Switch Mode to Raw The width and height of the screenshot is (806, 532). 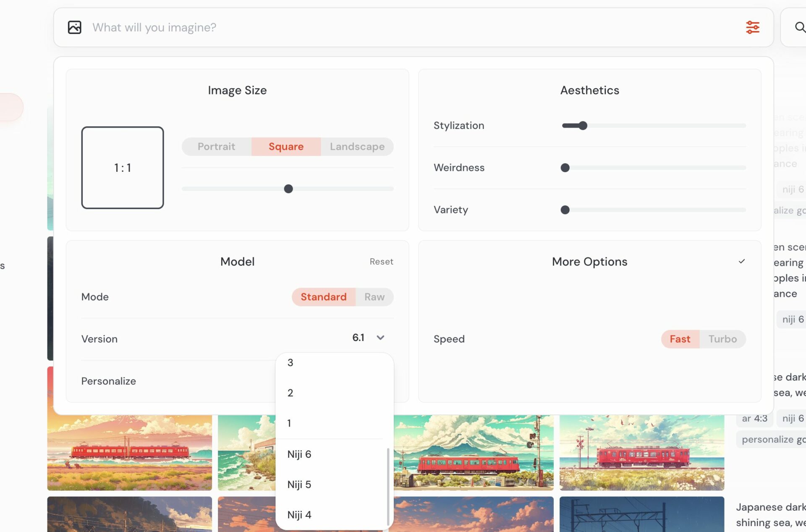tap(374, 297)
